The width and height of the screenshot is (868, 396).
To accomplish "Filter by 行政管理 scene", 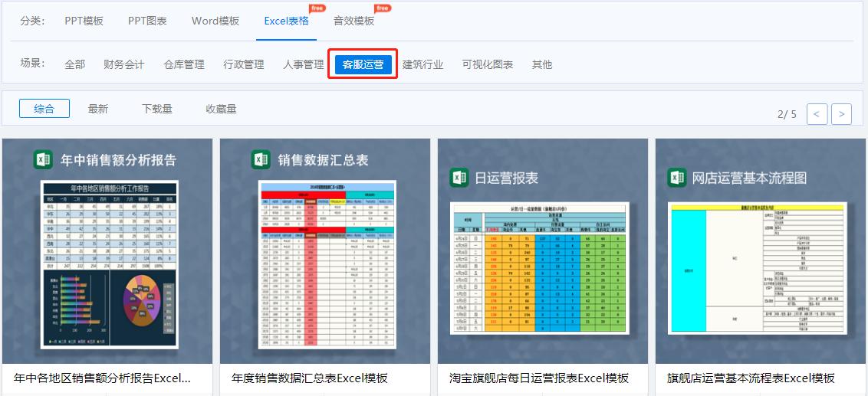I will (x=244, y=64).
